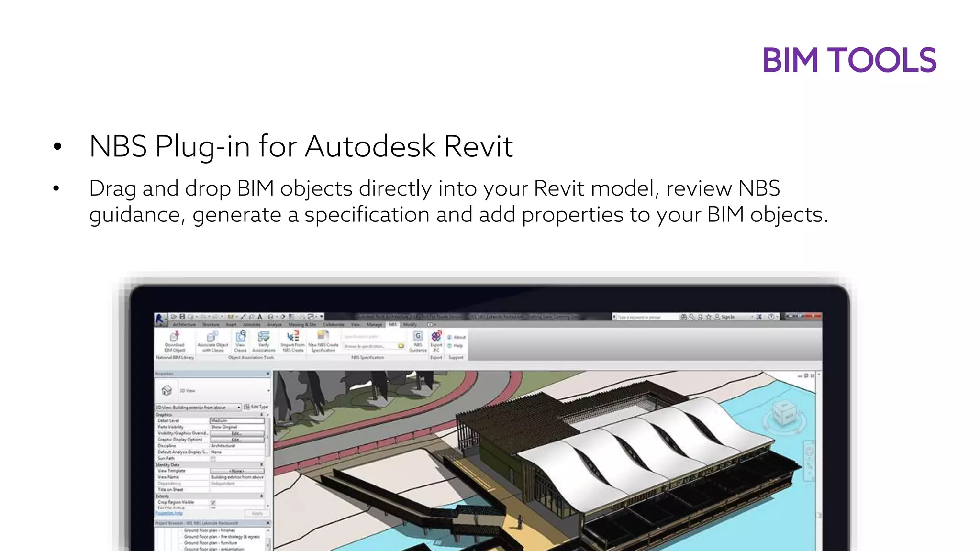Open the Revit application menu logo
This screenshot has height=551, width=980.
point(161,319)
